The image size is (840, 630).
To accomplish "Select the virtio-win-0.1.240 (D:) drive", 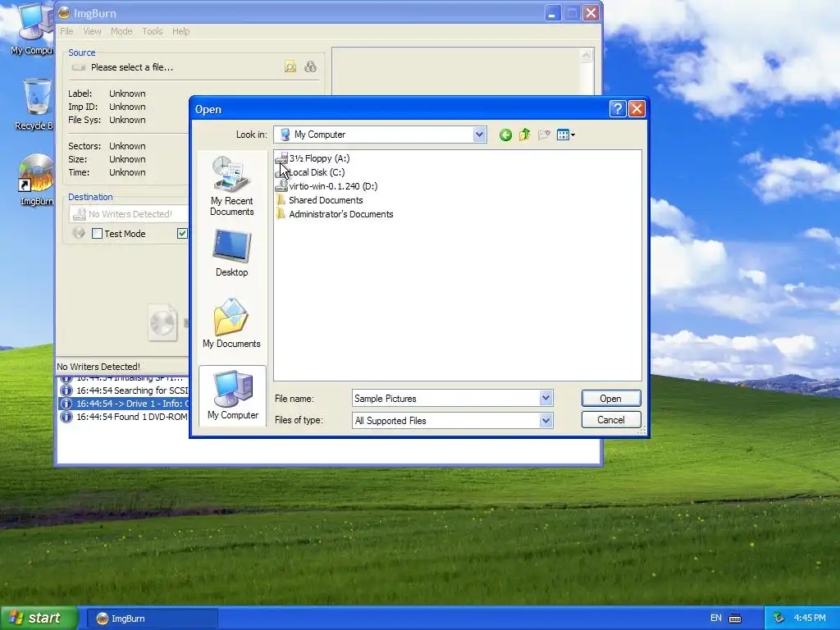I will click(326, 186).
